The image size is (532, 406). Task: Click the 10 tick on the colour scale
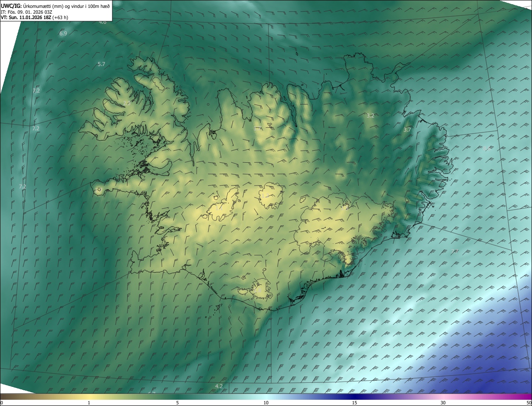[266, 403]
